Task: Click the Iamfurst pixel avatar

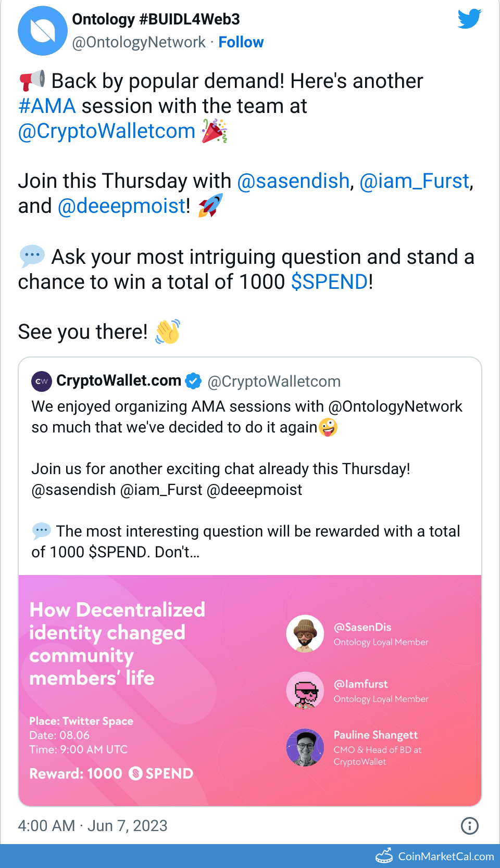Action: [x=305, y=691]
